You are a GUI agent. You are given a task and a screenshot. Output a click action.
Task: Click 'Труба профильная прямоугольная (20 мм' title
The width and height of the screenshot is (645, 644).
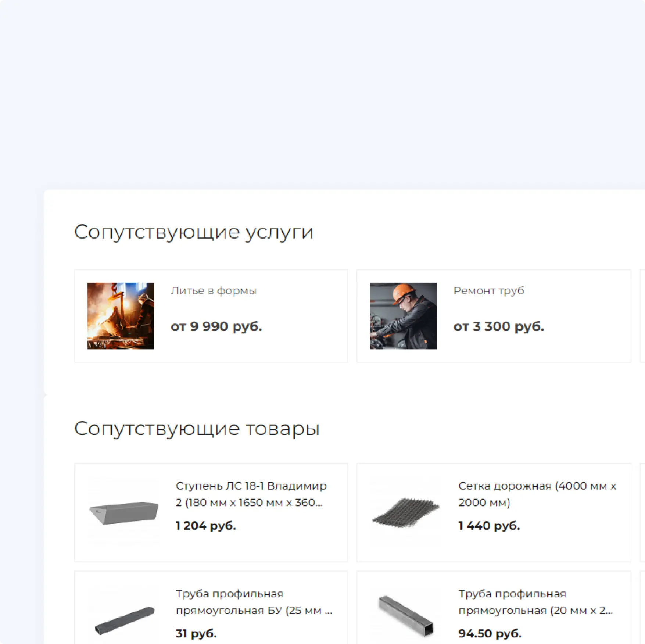point(535,602)
